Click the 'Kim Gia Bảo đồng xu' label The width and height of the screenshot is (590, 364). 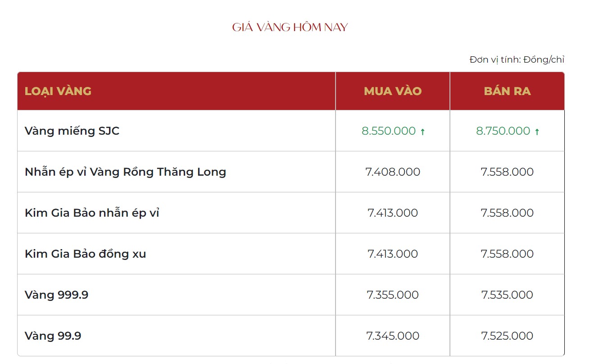[86, 254]
